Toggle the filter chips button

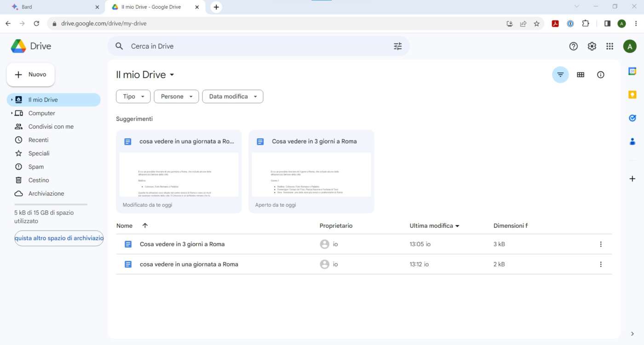tap(560, 75)
